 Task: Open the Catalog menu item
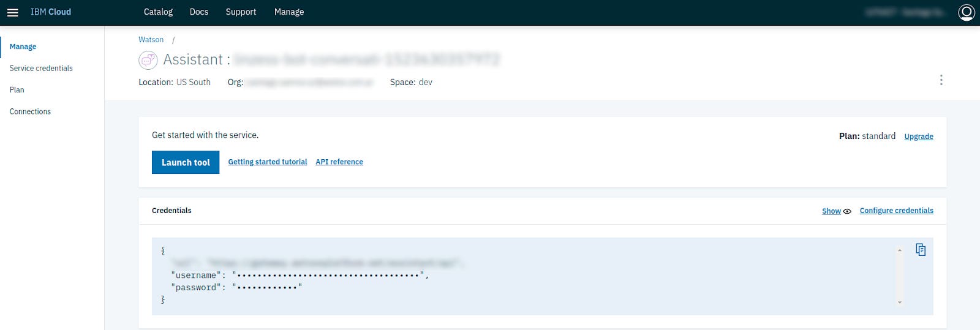click(158, 12)
